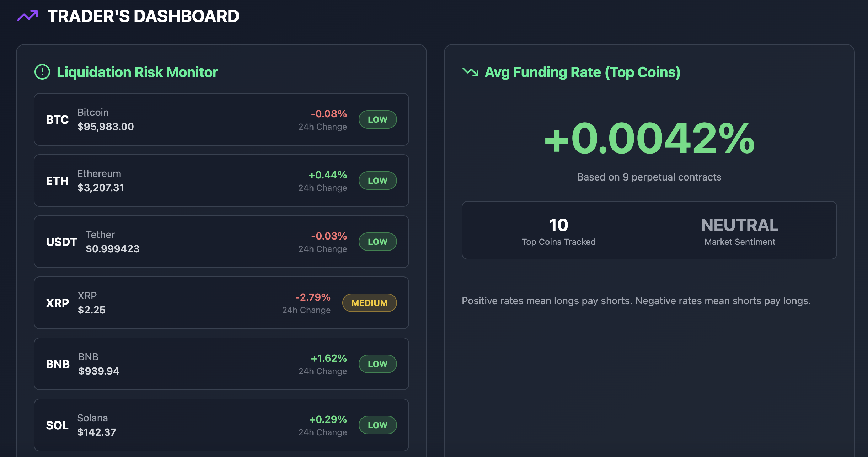Click the downward arrow icon near Avg Funding Rate

click(470, 72)
